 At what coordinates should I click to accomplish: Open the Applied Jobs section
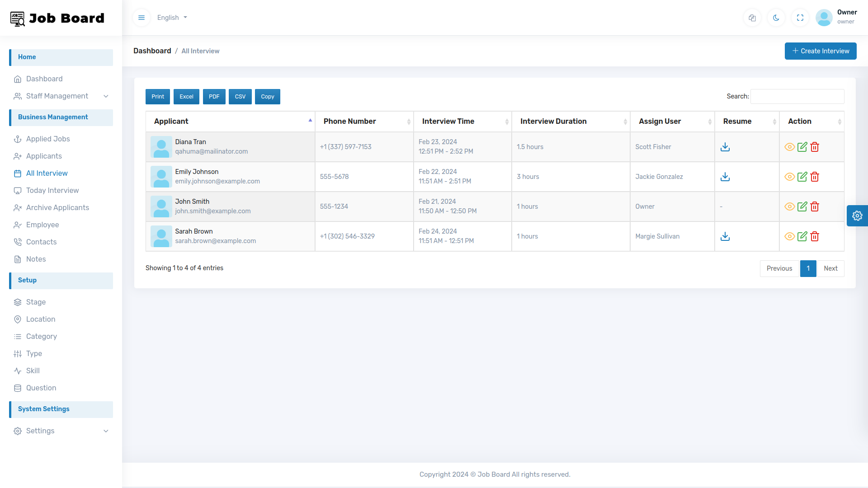pos(48,139)
